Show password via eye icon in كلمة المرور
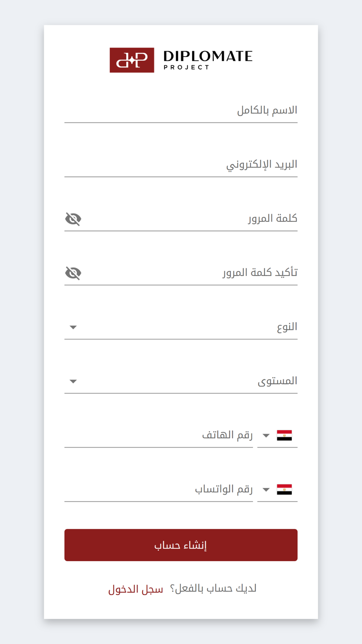 pyautogui.click(x=73, y=219)
